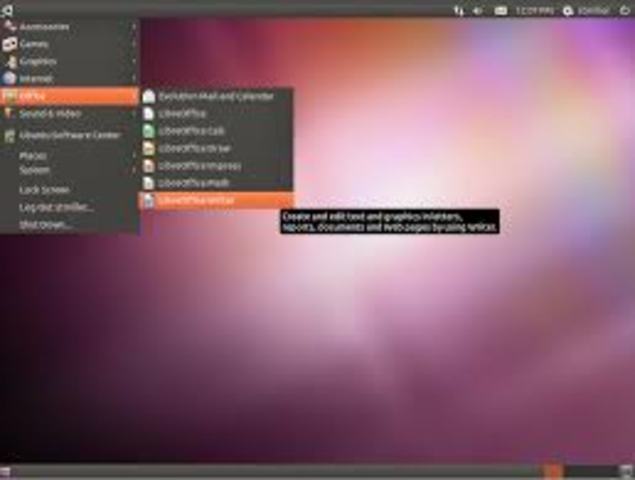Open the user name status menu
Viewport: 635px width, 480px height.
coord(586,11)
